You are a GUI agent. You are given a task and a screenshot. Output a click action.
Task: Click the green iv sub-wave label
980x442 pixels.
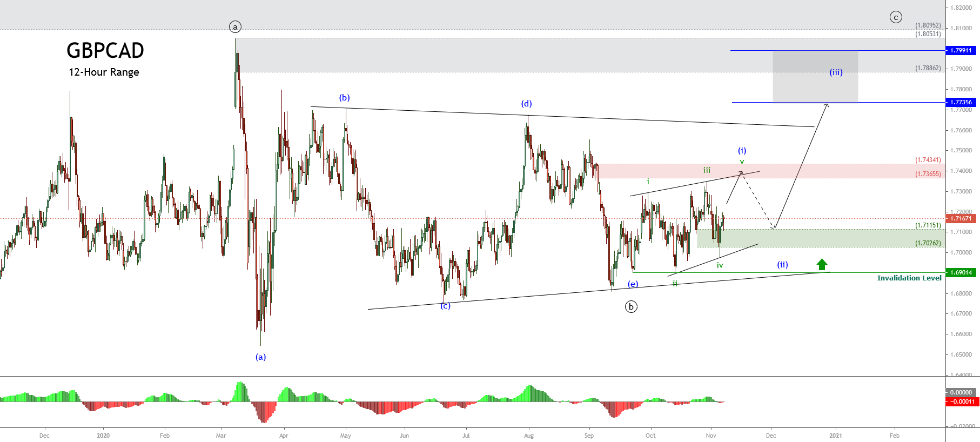720,265
